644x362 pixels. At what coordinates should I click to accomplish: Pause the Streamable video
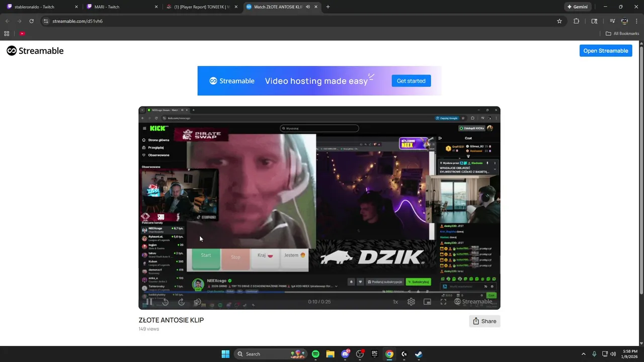[x=149, y=302]
